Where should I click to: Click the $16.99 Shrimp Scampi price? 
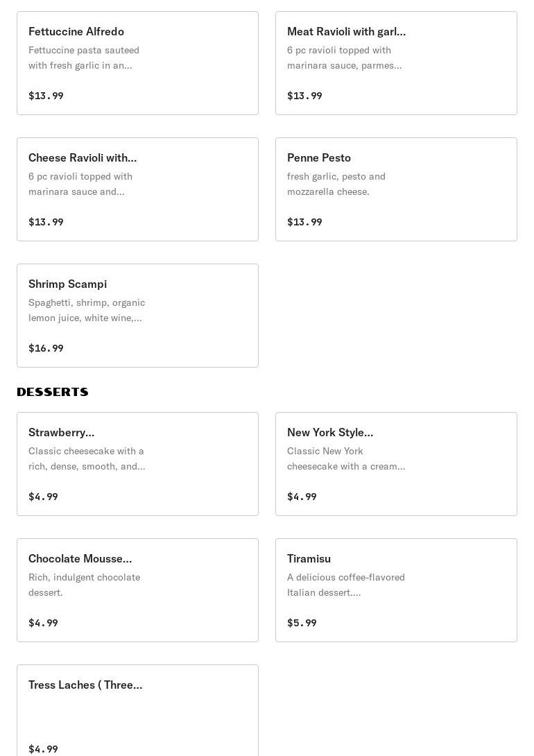pyautogui.click(x=46, y=348)
